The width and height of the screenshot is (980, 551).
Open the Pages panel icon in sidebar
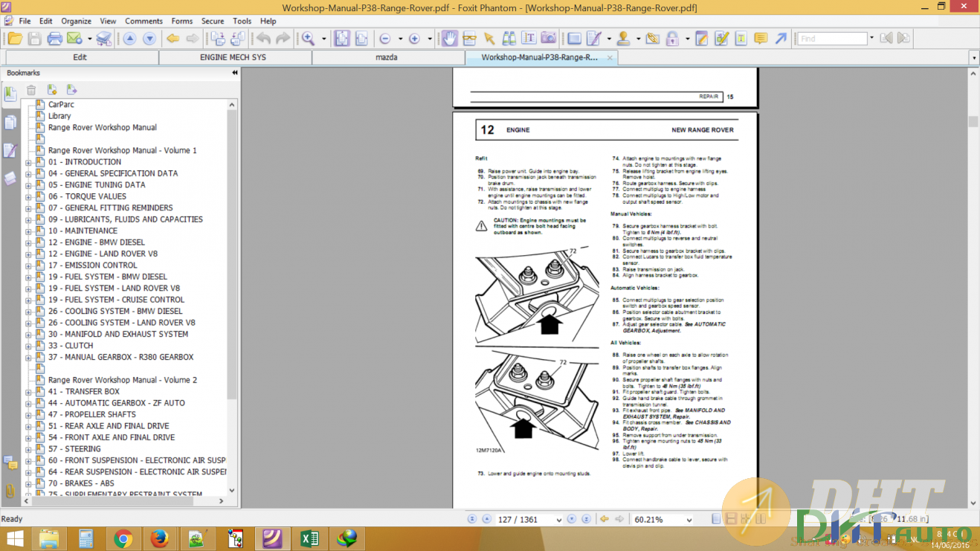tap(10, 123)
